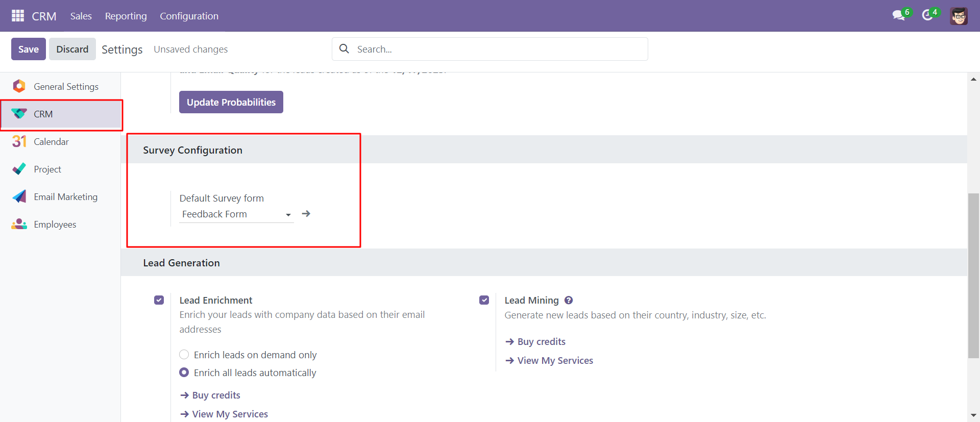Click the Employees people icon
The width and height of the screenshot is (980, 422).
[19, 224]
